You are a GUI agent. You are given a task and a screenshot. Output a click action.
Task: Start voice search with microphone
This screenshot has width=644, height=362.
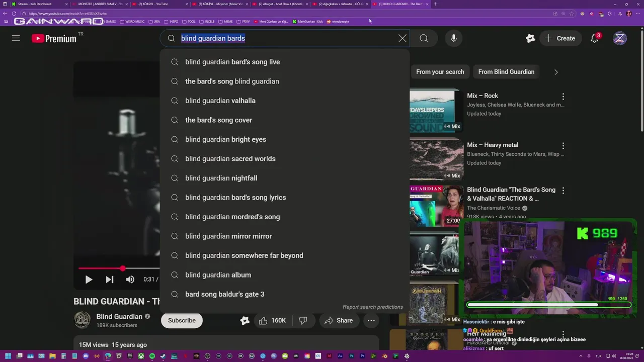(454, 38)
